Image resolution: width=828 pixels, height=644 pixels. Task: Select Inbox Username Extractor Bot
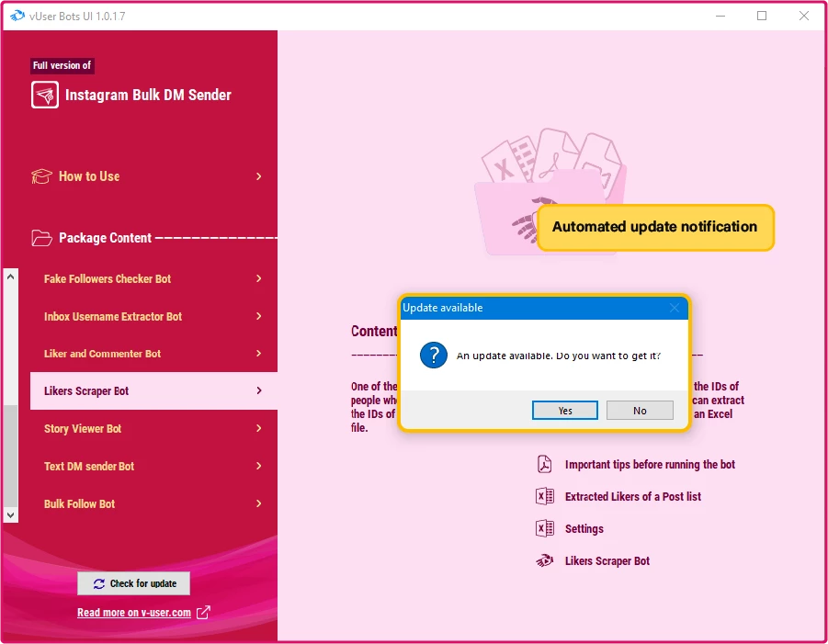click(x=153, y=316)
